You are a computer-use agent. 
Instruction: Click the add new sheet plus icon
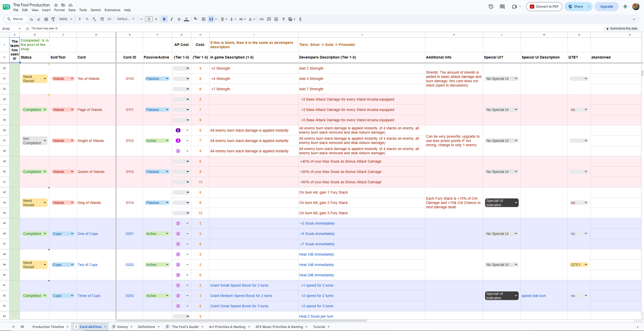[x=13, y=327]
